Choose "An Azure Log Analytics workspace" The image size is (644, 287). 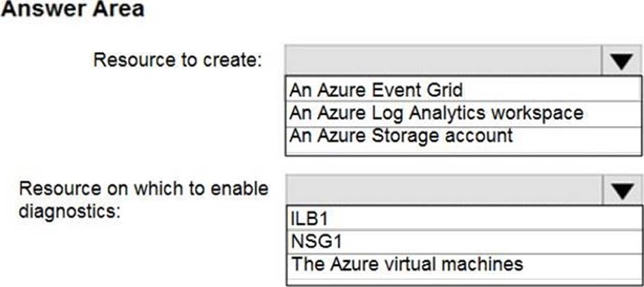tap(436, 112)
